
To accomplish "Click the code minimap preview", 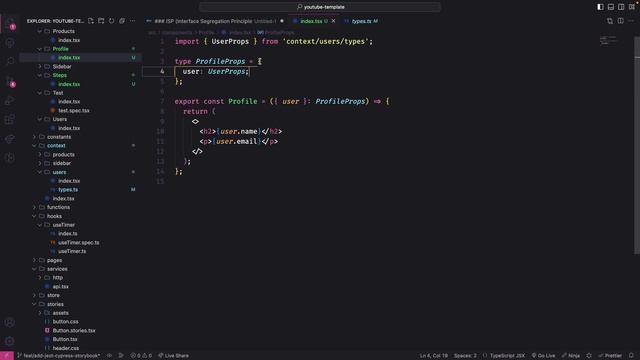I will click(609, 40).
